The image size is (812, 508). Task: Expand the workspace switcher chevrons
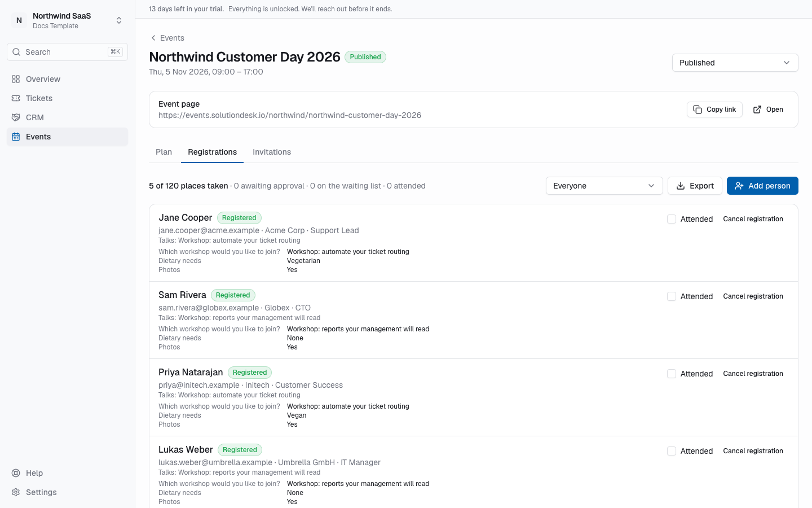(119, 20)
